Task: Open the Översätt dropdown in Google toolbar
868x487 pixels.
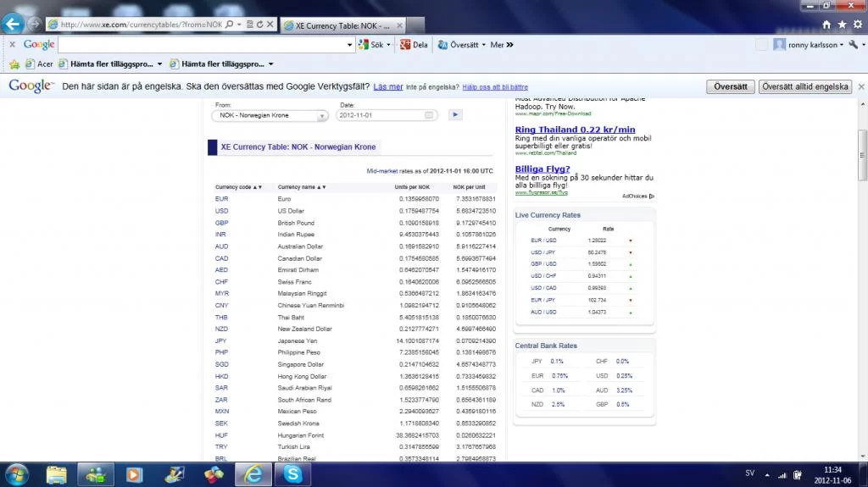Action: (483, 45)
